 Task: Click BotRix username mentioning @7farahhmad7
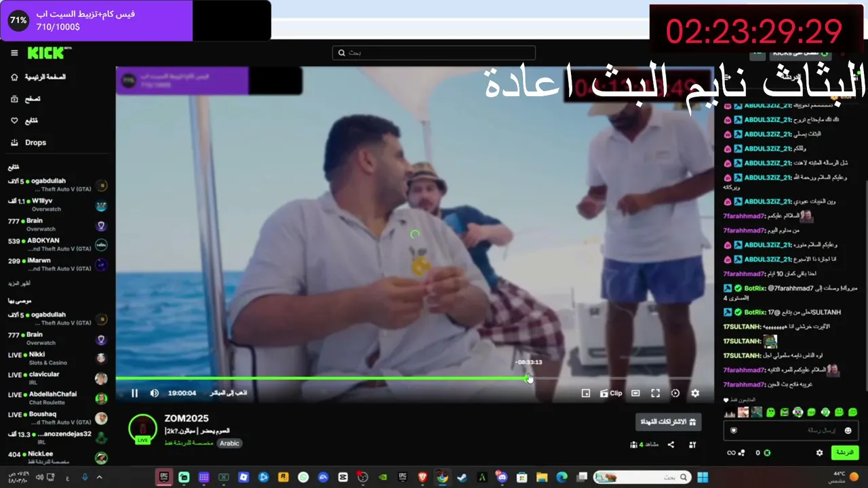click(x=754, y=288)
